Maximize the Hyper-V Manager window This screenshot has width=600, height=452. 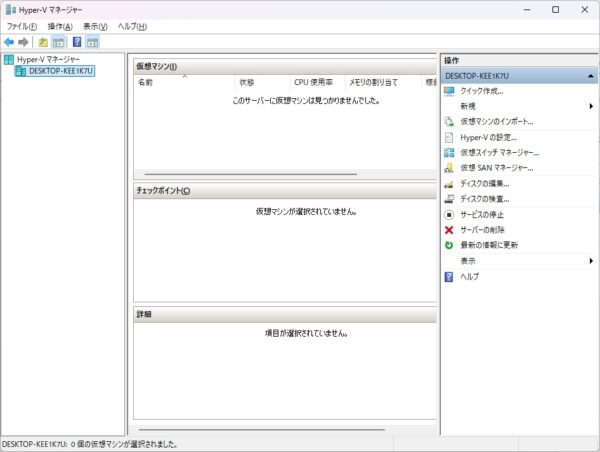coord(556,10)
